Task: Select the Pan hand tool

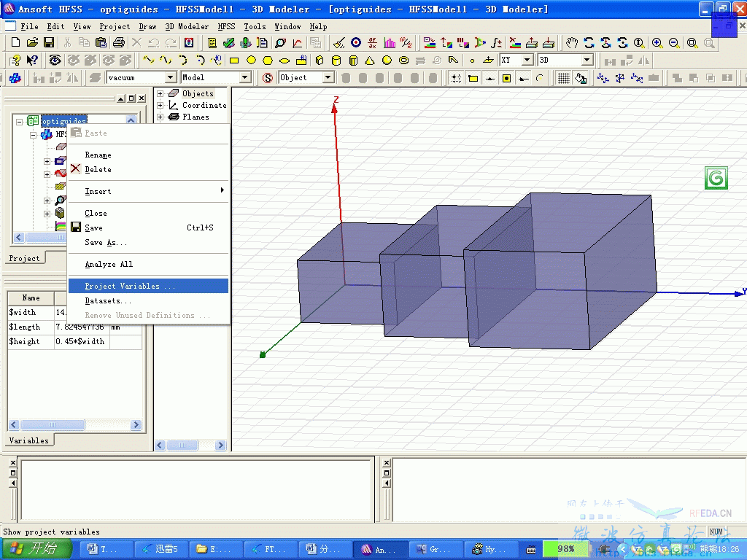Action: pyautogui.click(x=572, y=43)
